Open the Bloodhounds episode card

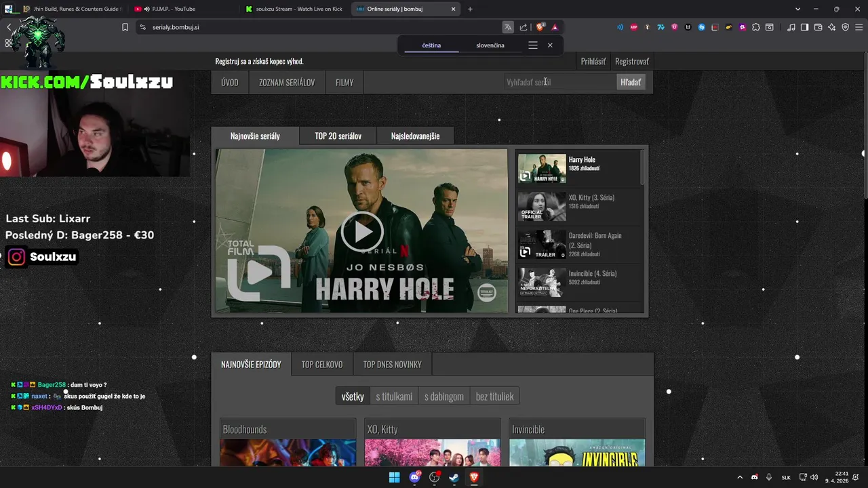[x=288, y=443]
